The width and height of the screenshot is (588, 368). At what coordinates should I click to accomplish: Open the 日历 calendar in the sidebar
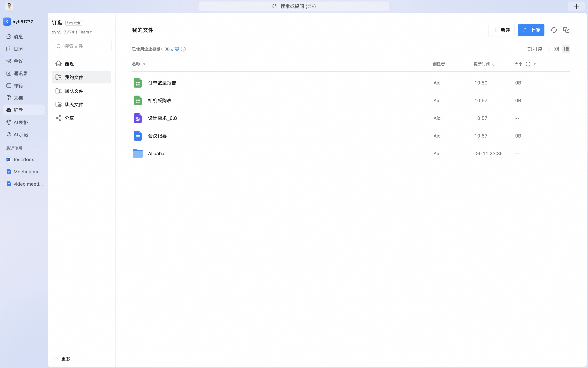coord(24,49)
